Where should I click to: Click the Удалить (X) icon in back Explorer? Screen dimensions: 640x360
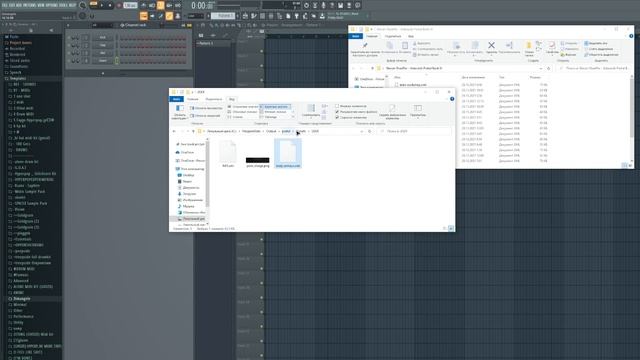coord(491,45)
